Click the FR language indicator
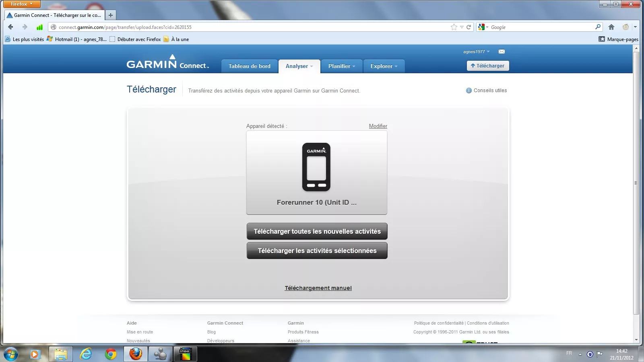 tap(569, 353)
